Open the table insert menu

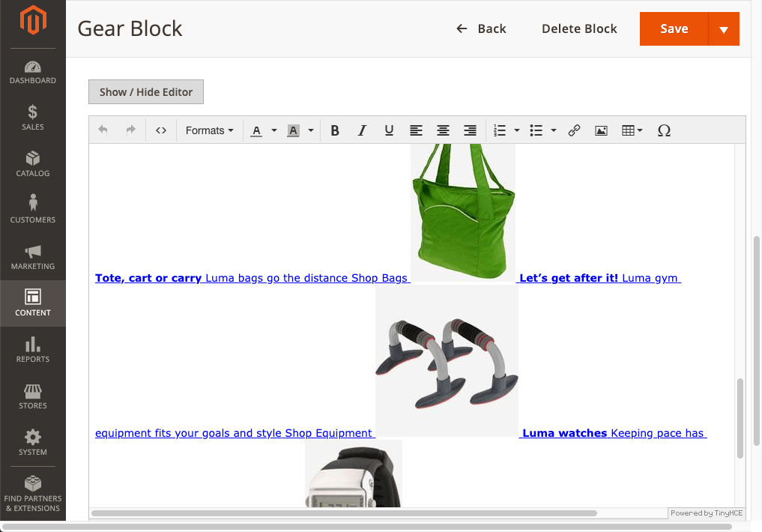[x=632, y=130]
